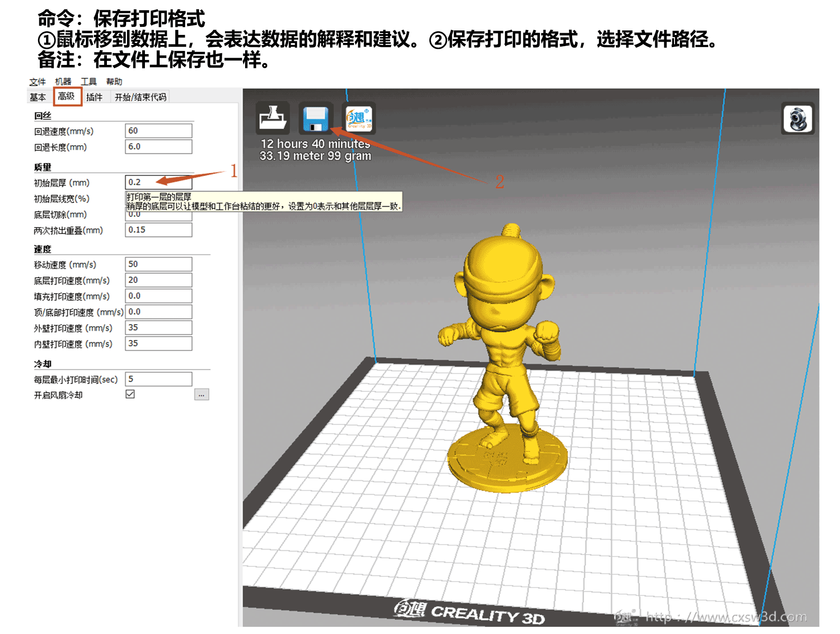Open the 文件 menu
The image size is (840, 634).
38,81
